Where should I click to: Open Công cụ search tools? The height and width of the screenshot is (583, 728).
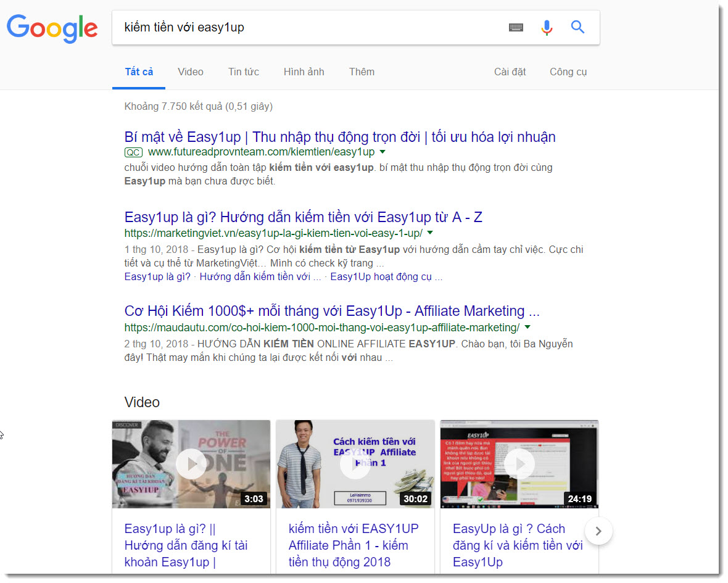[x=568, y=72]
